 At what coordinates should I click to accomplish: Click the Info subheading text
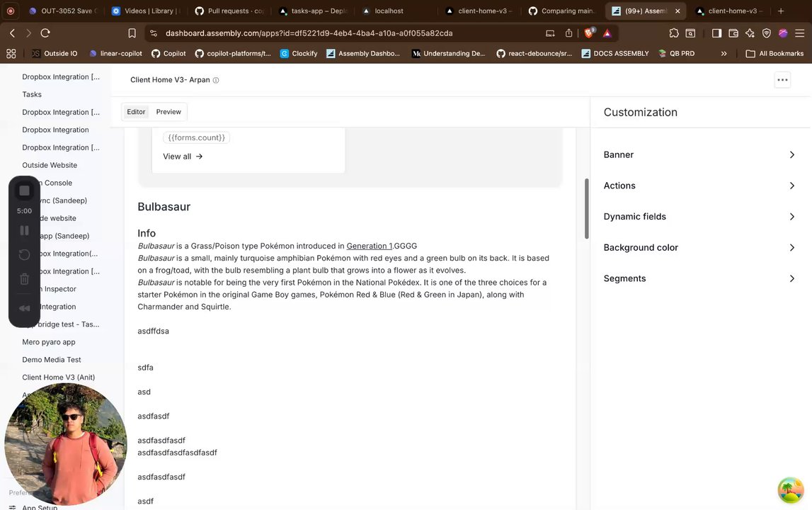click(147, 233)
